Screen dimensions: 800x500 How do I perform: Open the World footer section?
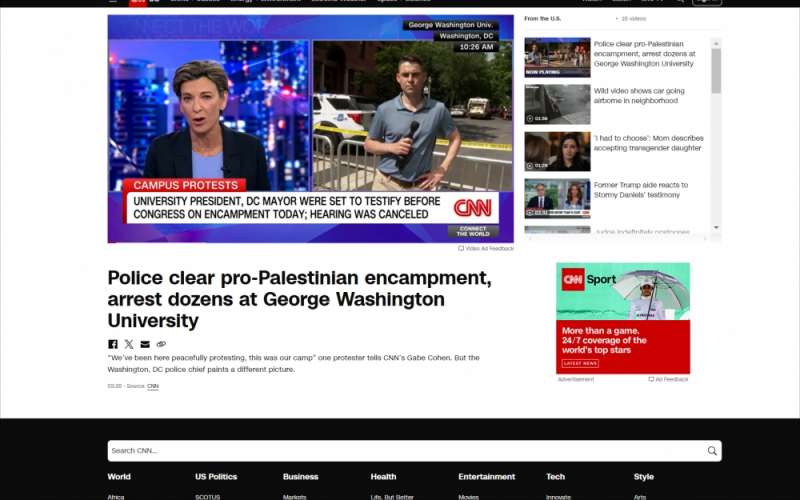coord(119,477)
